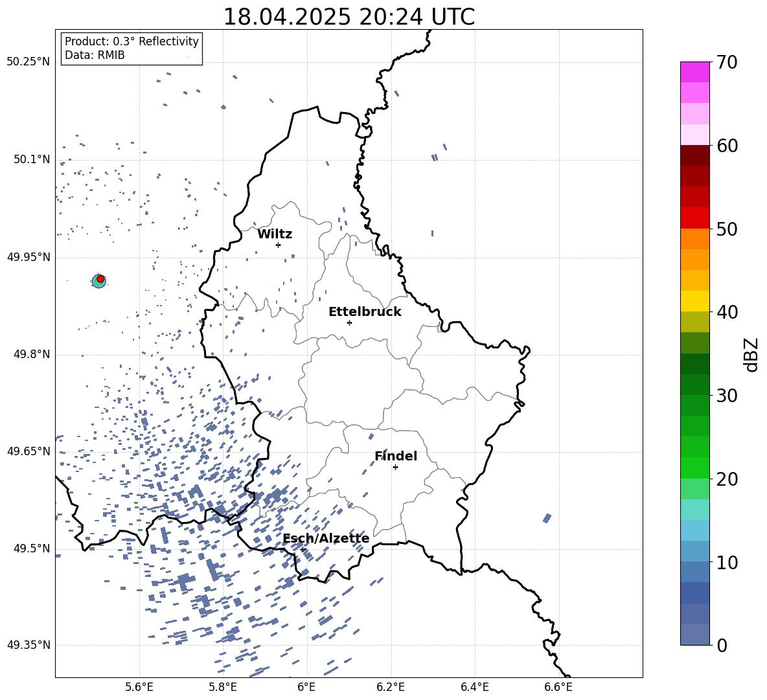
Task: Click the Ettelbruck station cross marker
Action: click(349, 322)
